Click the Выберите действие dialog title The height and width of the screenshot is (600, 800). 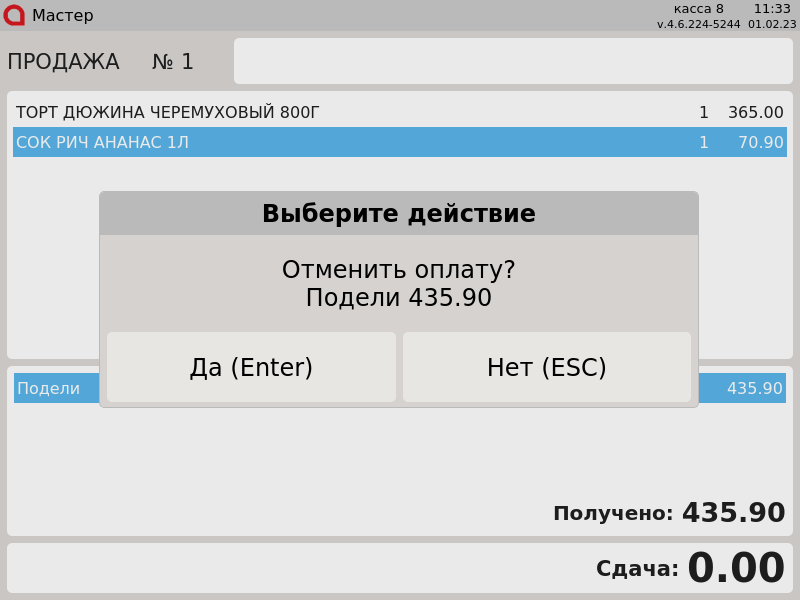[x=398, y=214]
